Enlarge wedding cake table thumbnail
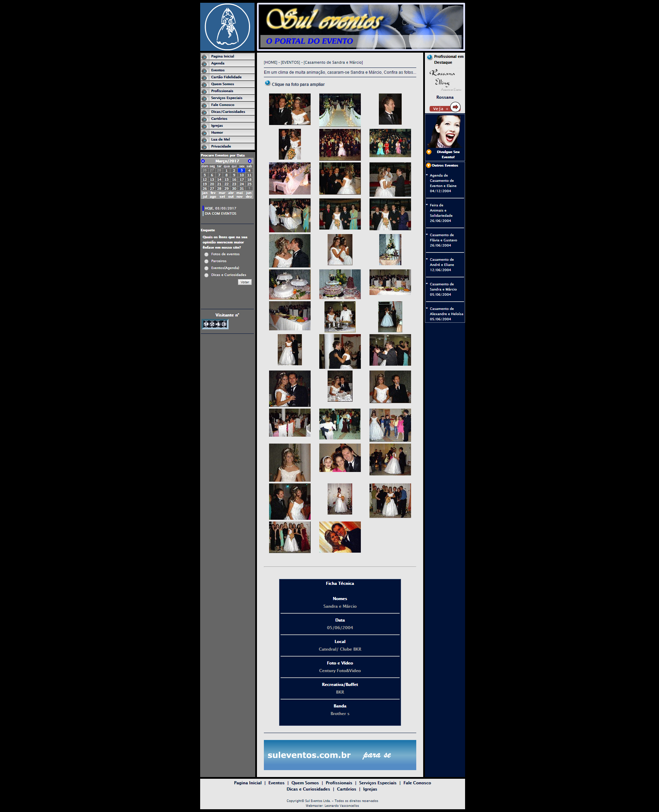The height and width of the screenshot is (812, 659). (290, 284)
